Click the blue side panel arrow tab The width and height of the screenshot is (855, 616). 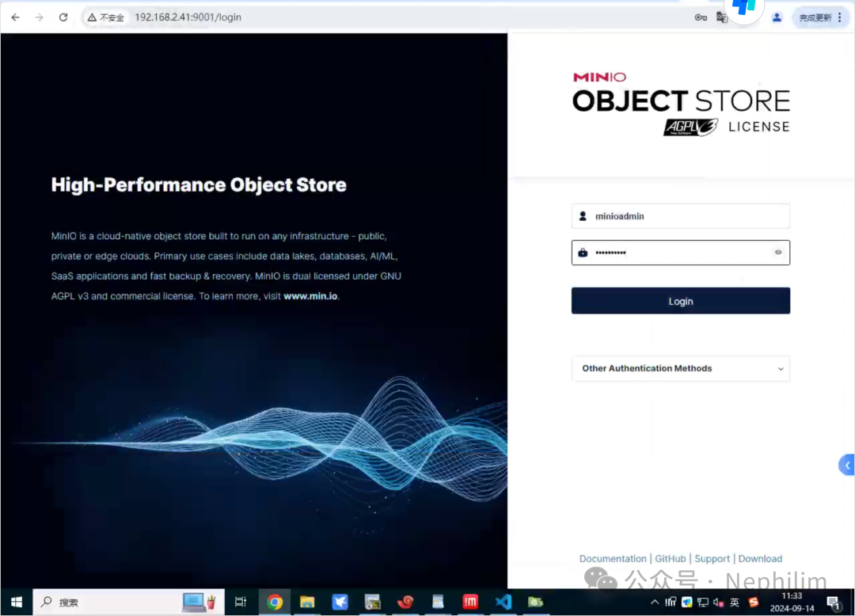click(847, 465)
